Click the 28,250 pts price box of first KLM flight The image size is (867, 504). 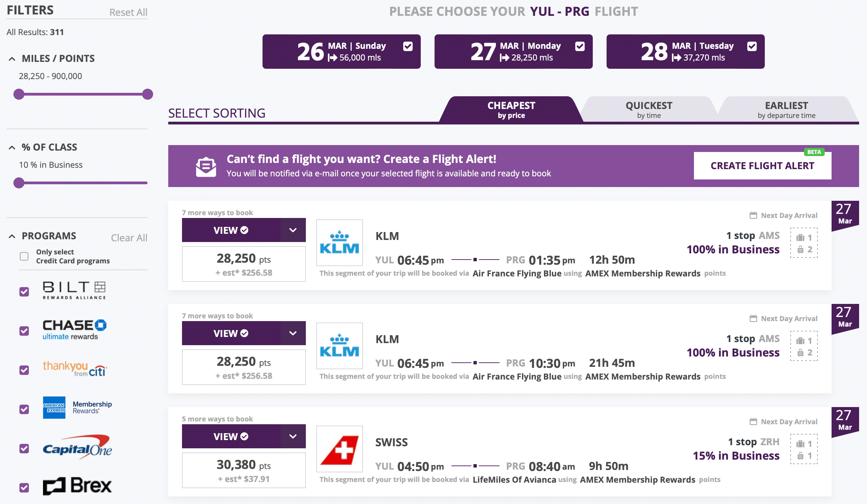(244, 264)
